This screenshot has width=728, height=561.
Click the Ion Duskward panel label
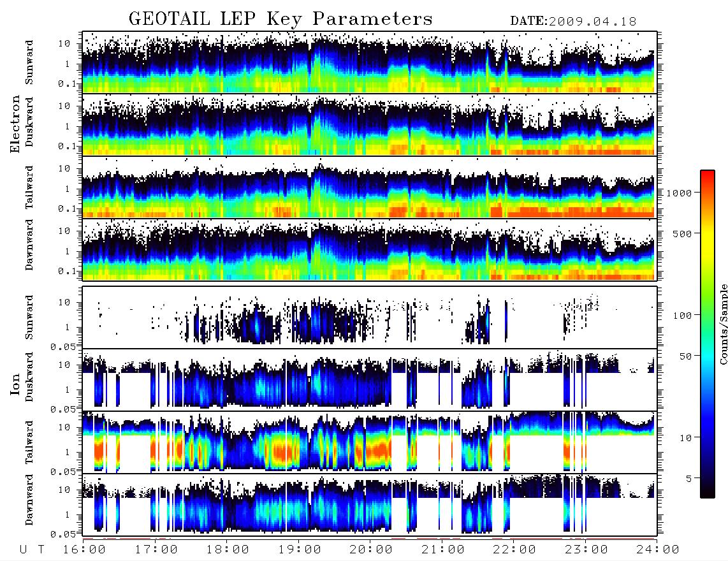(29, 377)
